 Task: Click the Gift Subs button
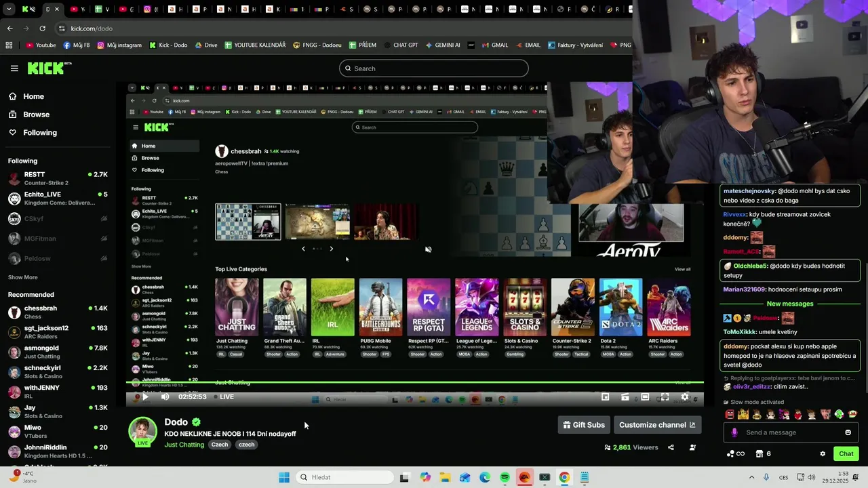pyautogui.click(x=584, y=425)
